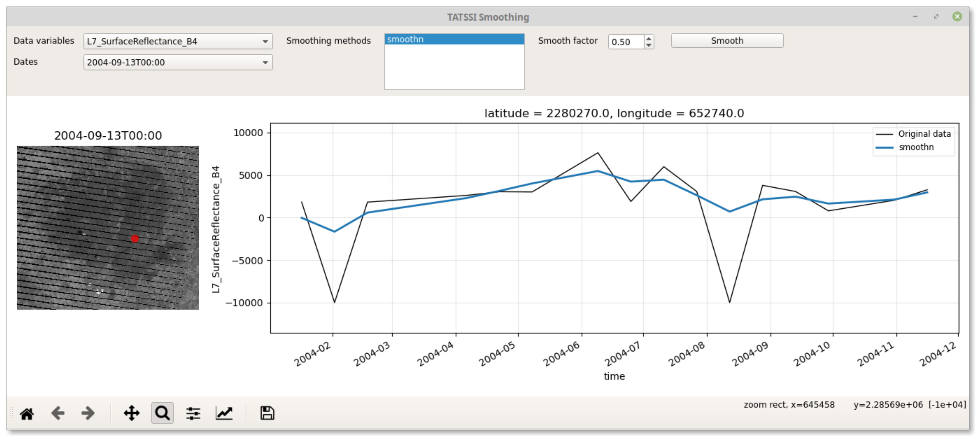Expand the Dates combo box

pos(178,62)
